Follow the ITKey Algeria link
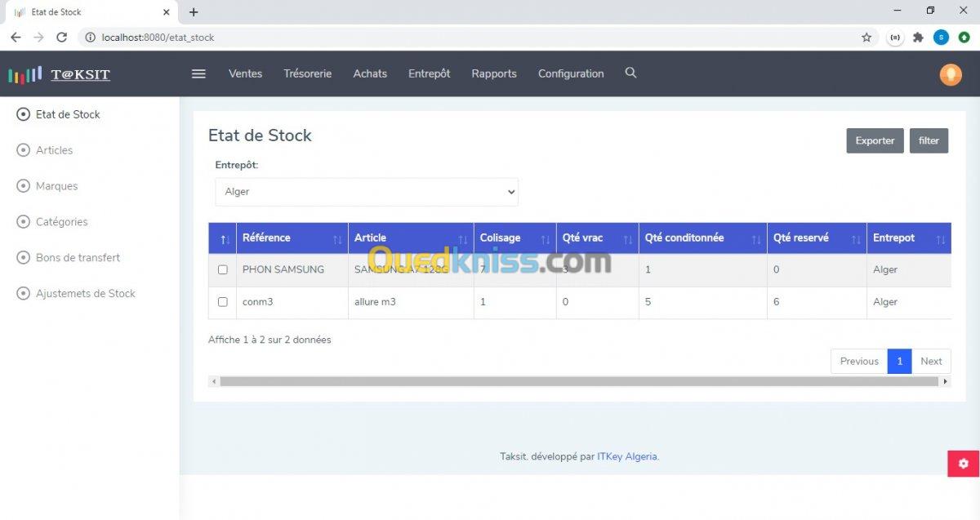 tap(627, 457)
